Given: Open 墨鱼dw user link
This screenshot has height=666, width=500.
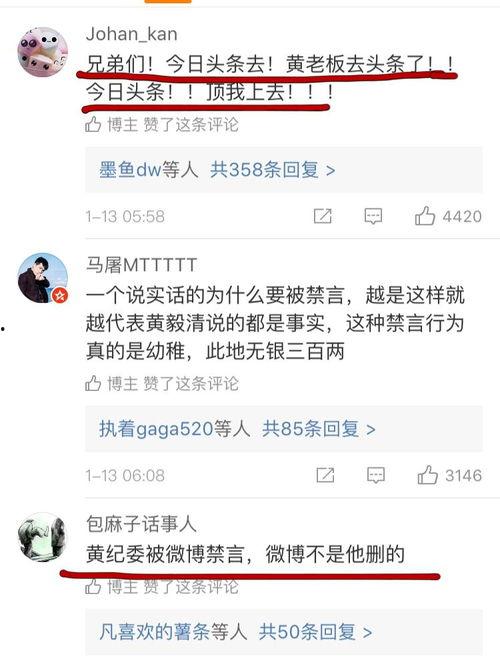Looking at the screenshot, I should click(x=130, y=170).
